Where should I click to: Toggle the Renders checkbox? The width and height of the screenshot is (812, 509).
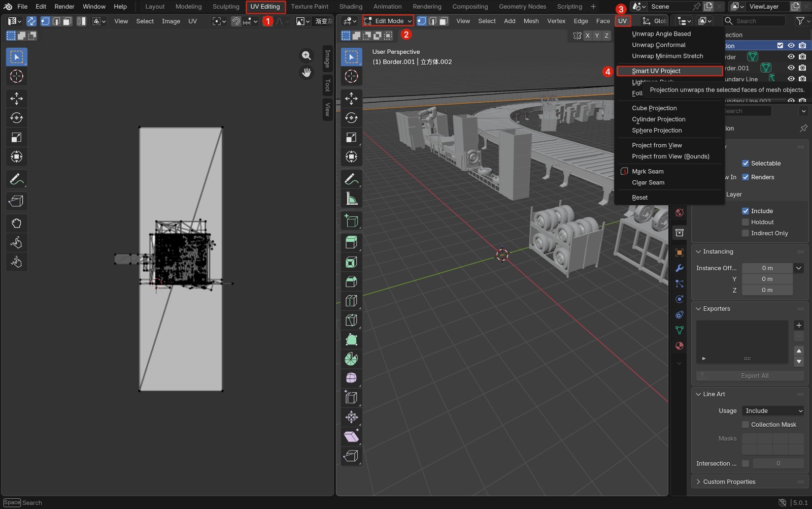pos(746,177)
